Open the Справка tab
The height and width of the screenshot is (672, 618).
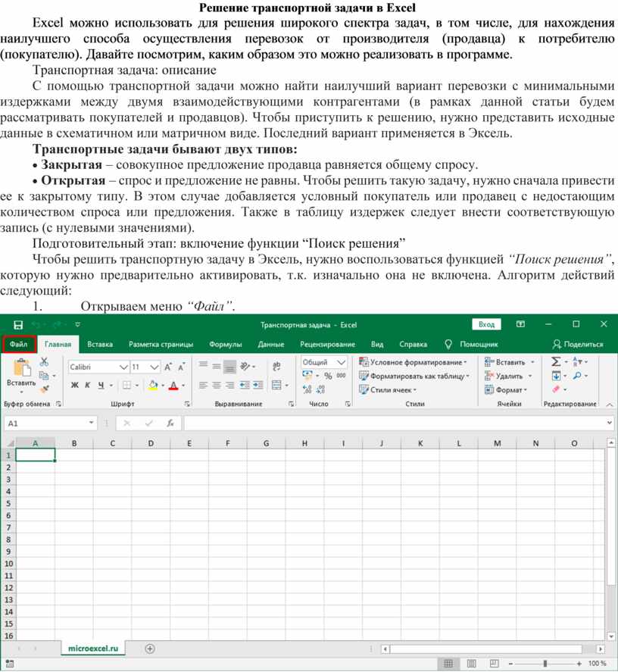click(414, 344)
